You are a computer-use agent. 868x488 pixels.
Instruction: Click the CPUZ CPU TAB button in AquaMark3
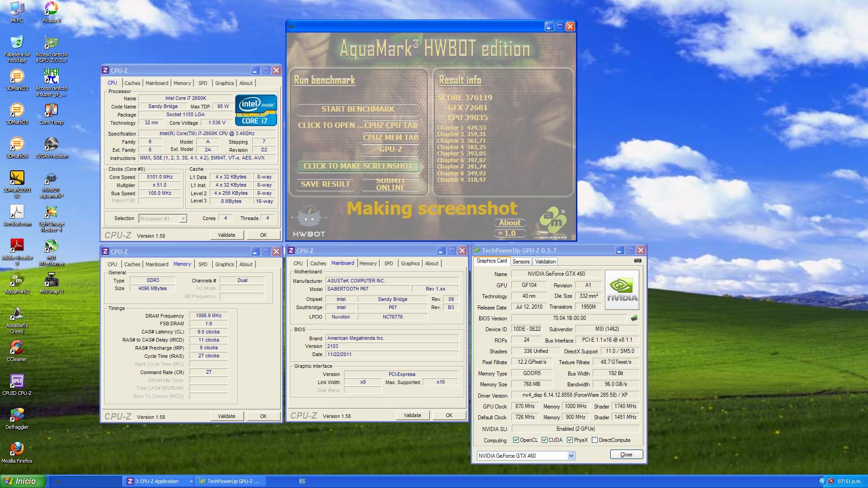coord(391,126)
